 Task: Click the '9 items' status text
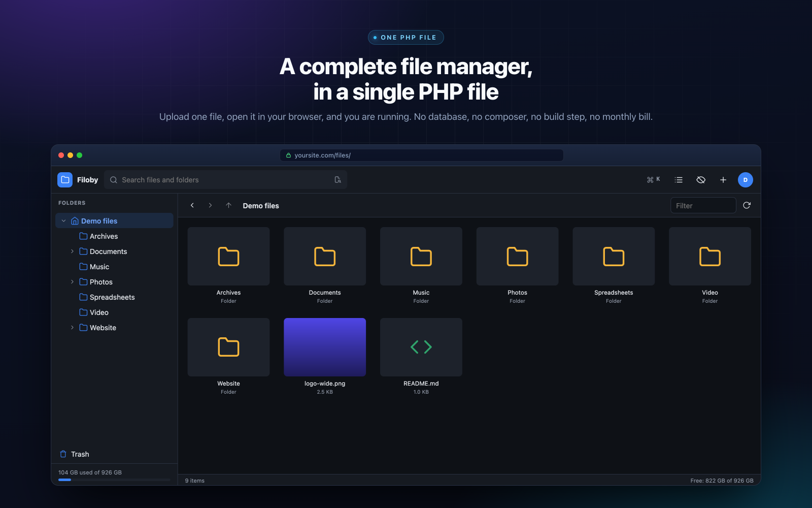195,481
